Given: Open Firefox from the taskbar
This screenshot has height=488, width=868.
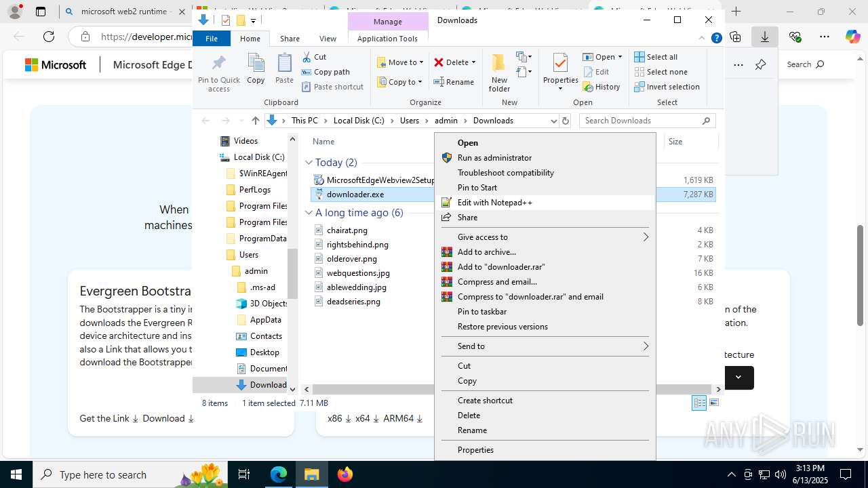Looking at the screenshot, I should point(345,474).
